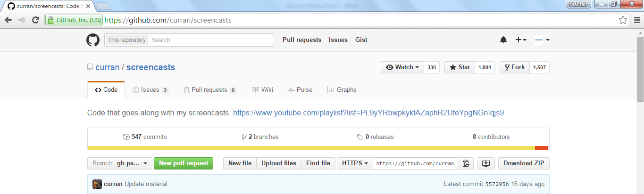Screen dimensions: 644x194
Task: Click Pull requests in top navigation
Action: [x=302, y=40]
